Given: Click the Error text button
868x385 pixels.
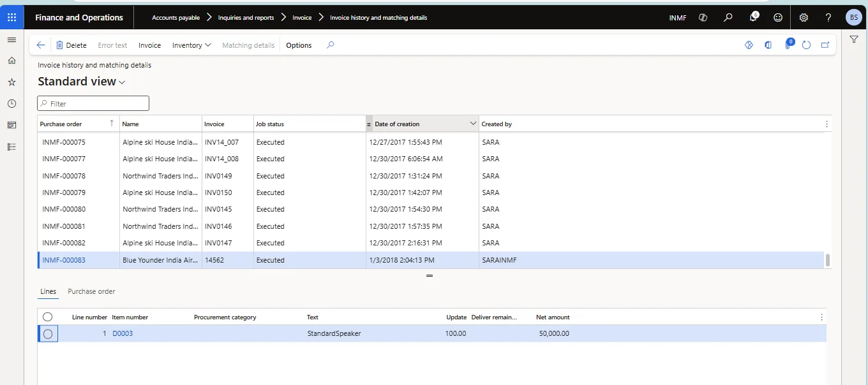Looking at the screenshot, I should pos(112,45).
